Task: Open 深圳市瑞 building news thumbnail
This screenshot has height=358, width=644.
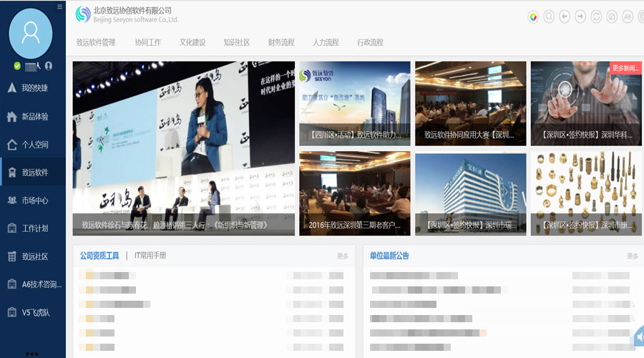Action: [470, 194]
